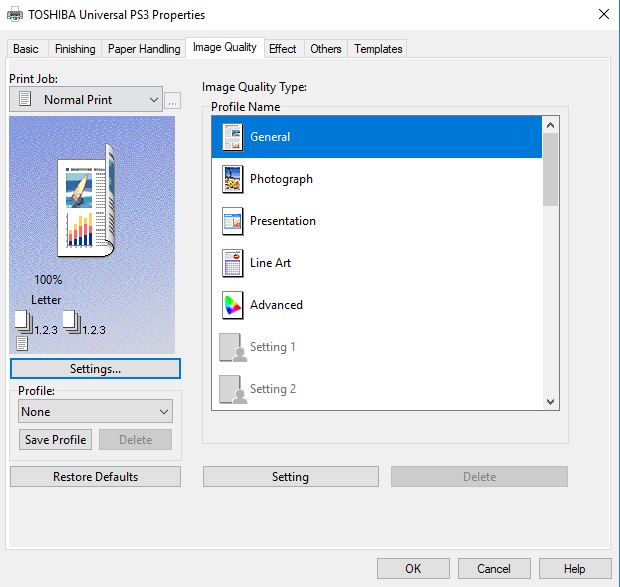Click second collated pages 1.2.3 icon

[x=72, y=322]
